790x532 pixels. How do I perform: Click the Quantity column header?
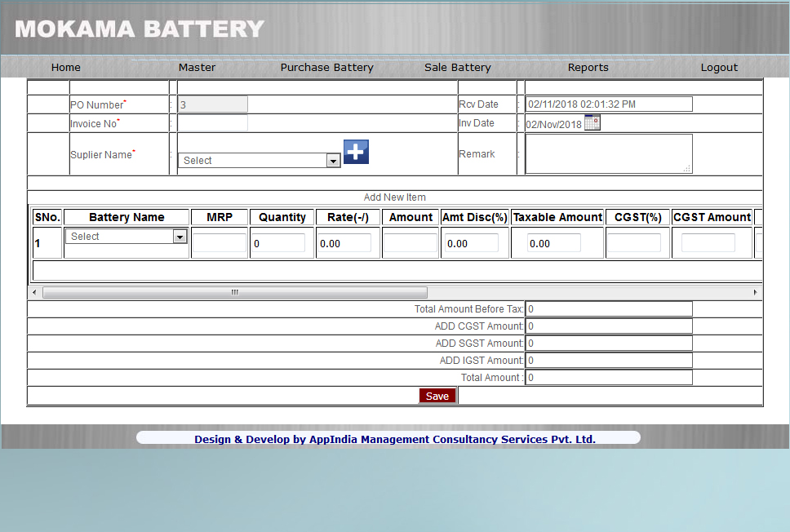pos(282,217)
